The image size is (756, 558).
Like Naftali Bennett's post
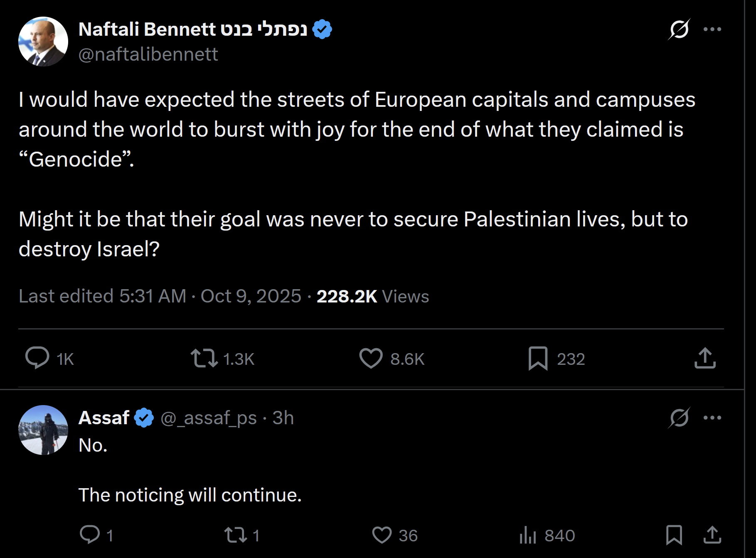pyautogui.click(x=371, y=358)
